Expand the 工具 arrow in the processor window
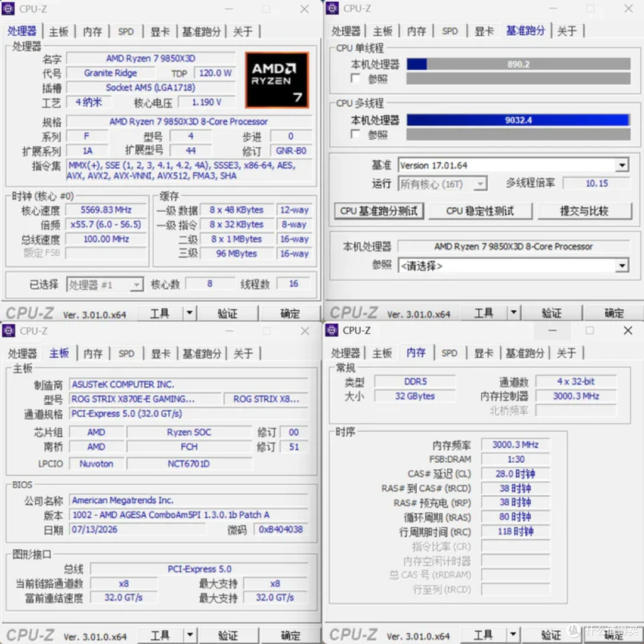Image resolution: width=644 pixels, height=644 pixels. (x=190, y=314)
